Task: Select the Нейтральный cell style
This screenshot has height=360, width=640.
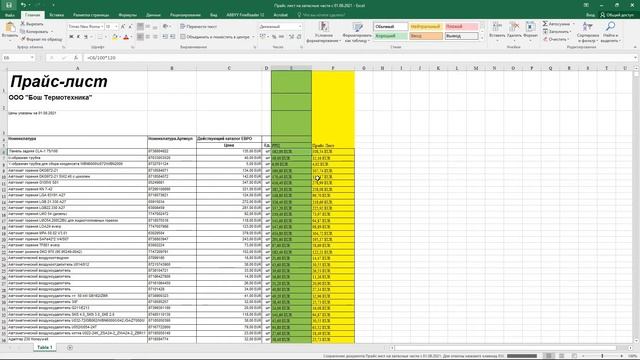Action: coord(425,27)
